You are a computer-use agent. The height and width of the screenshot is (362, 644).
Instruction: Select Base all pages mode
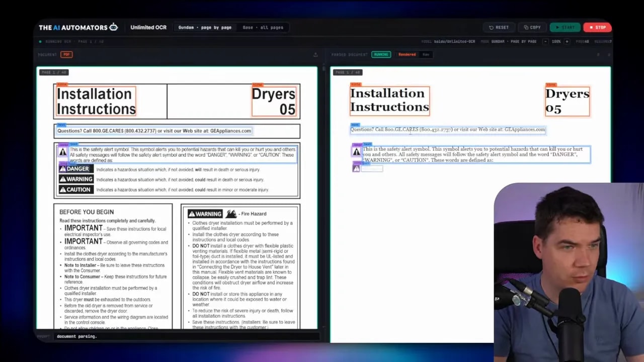[x=263, y=27]
